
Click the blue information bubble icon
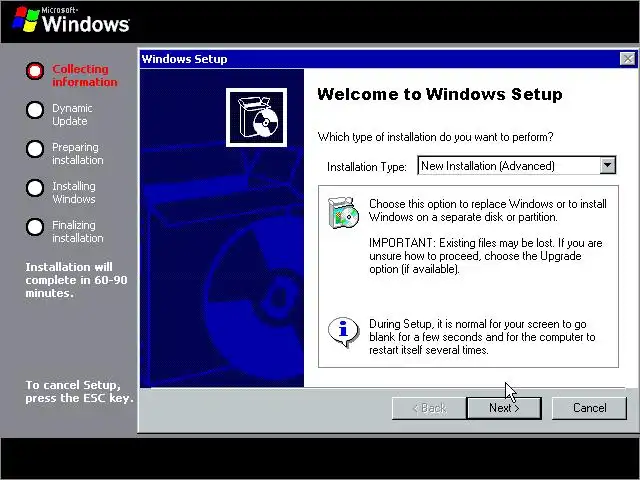343,332
